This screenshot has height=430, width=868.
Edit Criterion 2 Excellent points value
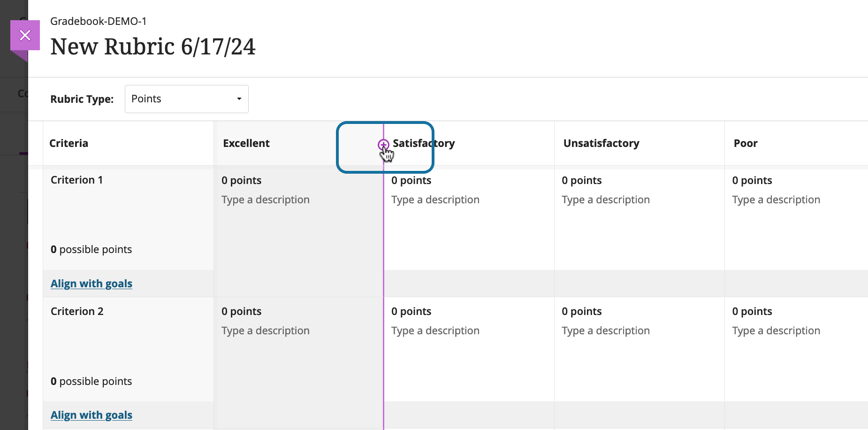241,312
